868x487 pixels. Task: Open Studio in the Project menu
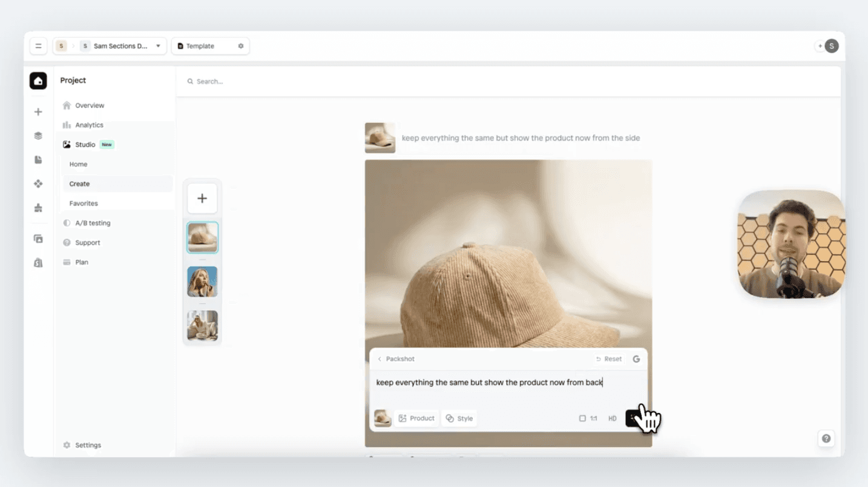(x=85, y=145)
